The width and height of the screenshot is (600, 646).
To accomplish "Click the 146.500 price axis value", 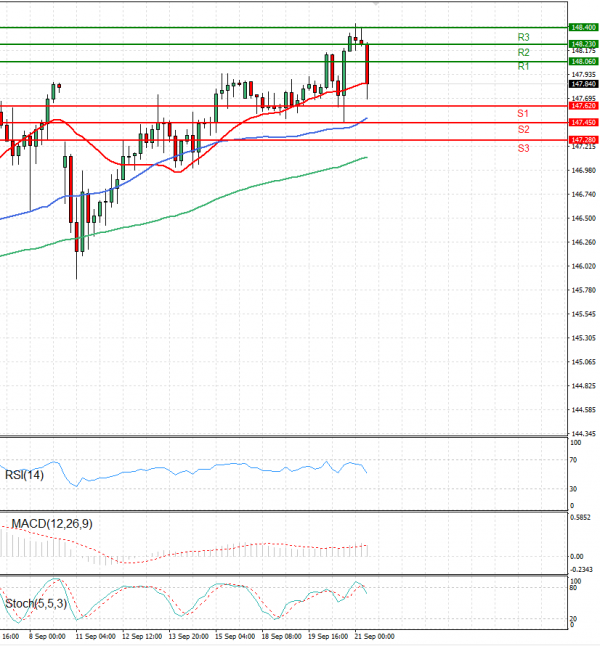I will click(x=584, y=218).
